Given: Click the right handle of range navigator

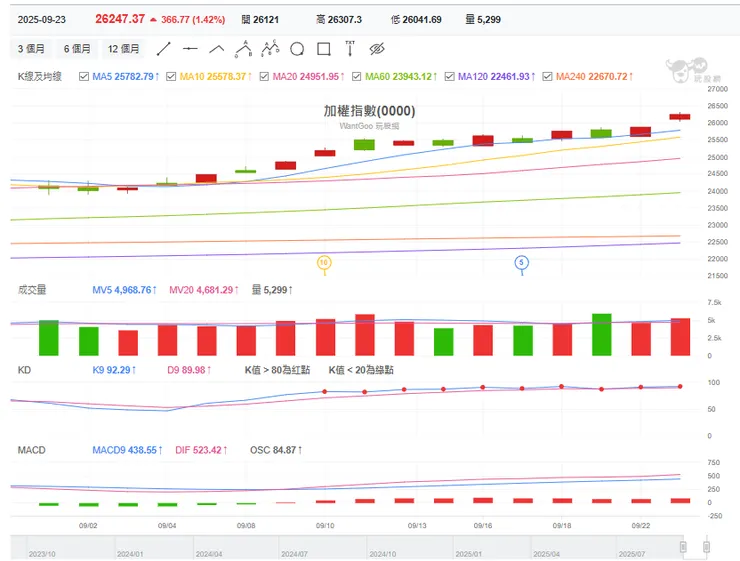Looking at the screenshot, I should tap(706, 547).
